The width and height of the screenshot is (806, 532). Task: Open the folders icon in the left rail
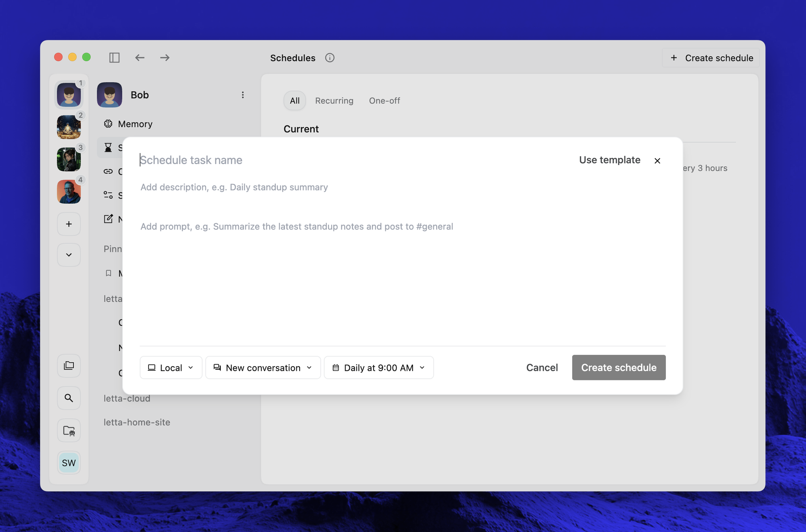(69, 366)
